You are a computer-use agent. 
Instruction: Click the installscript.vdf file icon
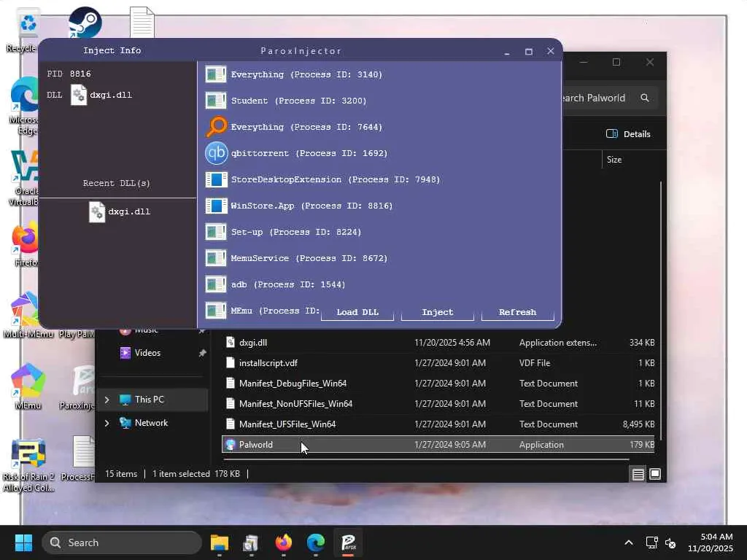click(x=230, y=363)
